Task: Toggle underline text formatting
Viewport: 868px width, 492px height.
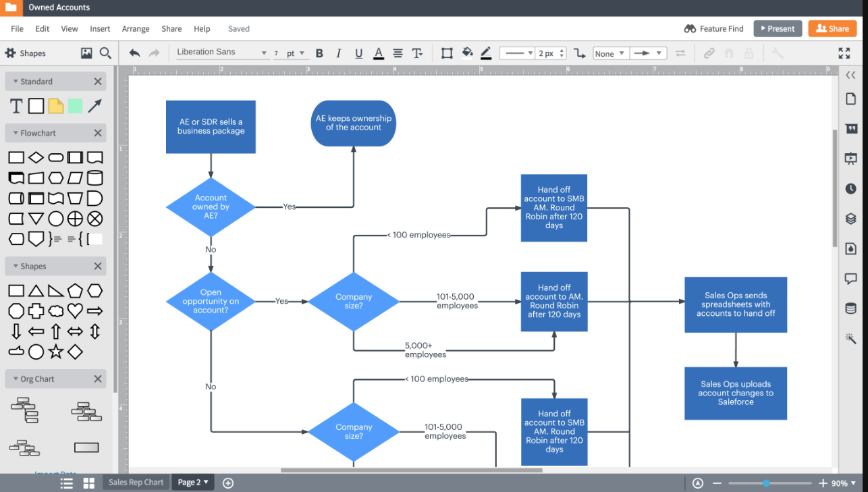Action: [358, 53]
